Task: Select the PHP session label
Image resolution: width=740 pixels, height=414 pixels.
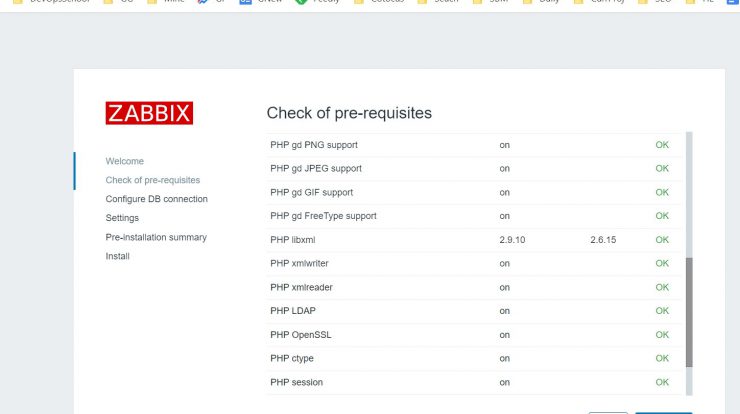Action: point(296,382)
